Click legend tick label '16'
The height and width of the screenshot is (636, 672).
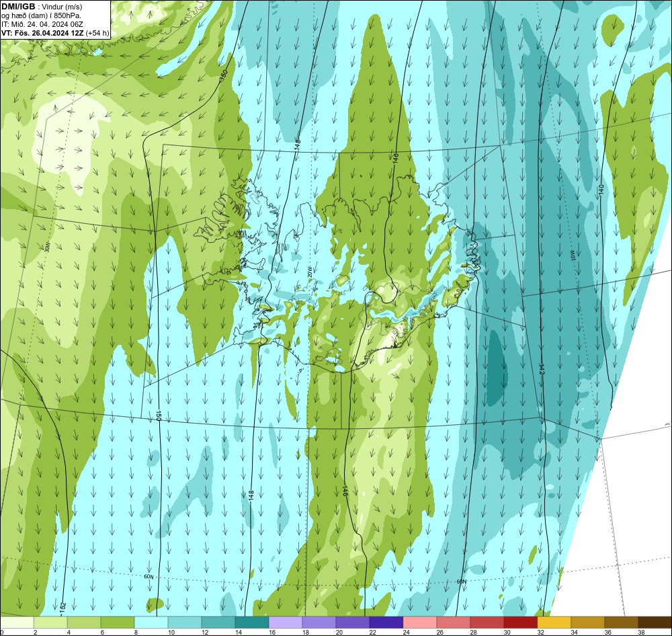[271, 632]
